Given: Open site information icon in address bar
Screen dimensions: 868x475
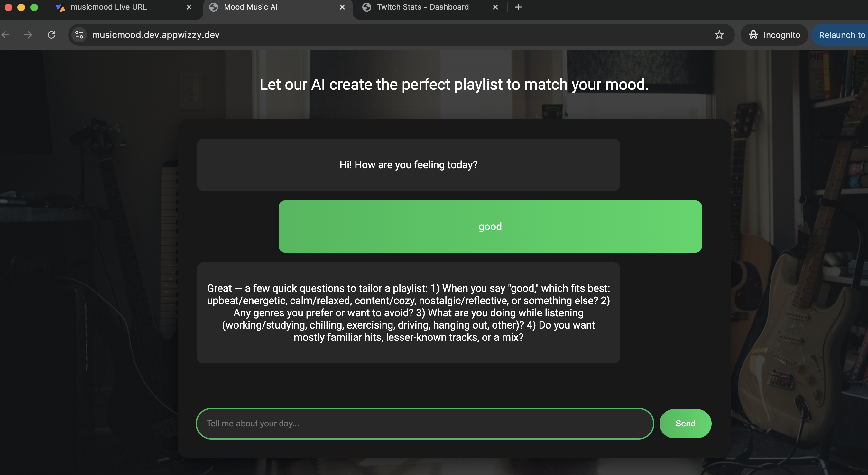Looking at the screenshot, I should (79, 35).
